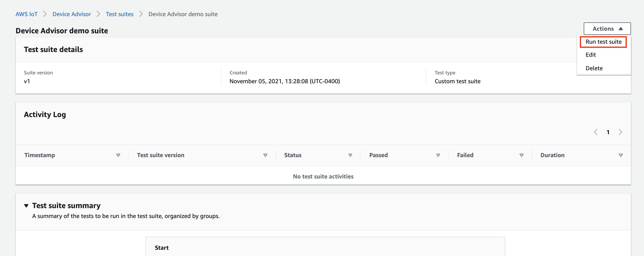Collapse the Actions menu with its arrow

[621, 29]
